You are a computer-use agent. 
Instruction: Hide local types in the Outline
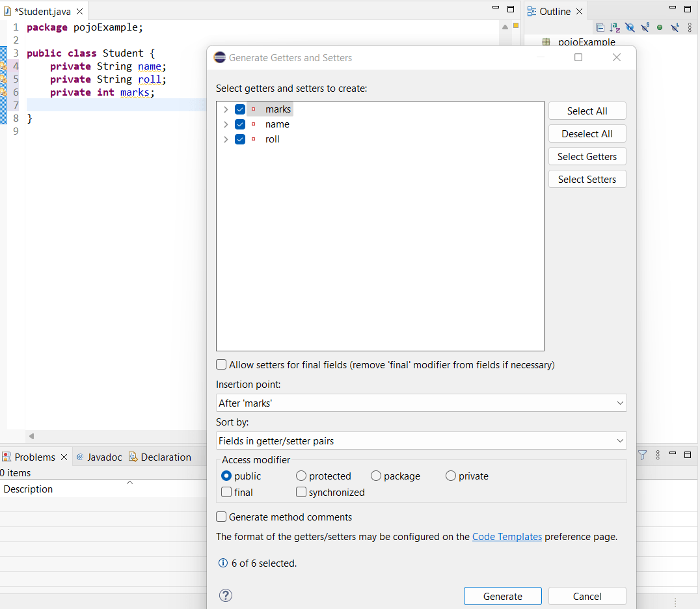[x=675, y=27]
